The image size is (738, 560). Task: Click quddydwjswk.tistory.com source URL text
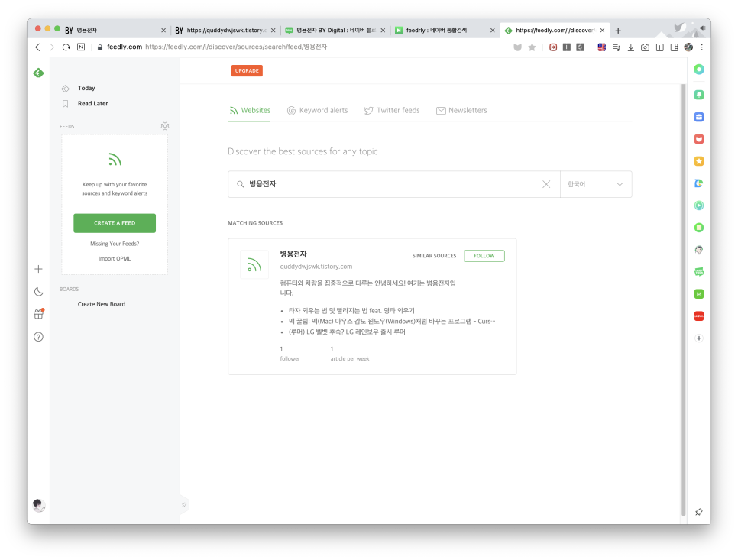(x=316, y=267)
